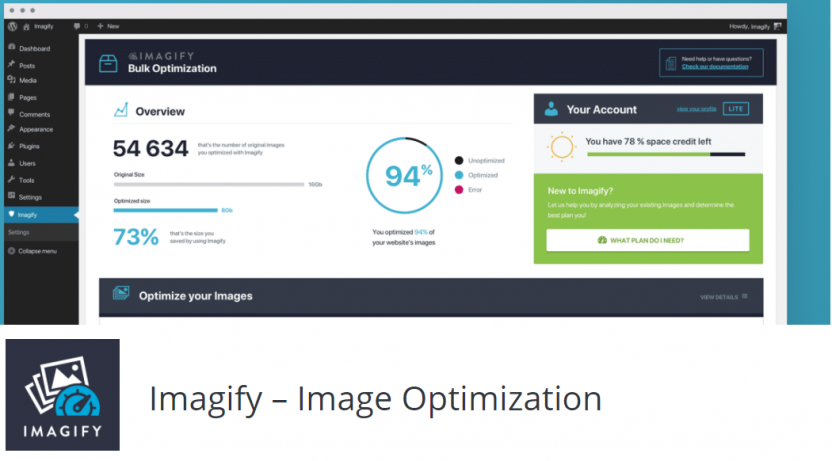Click the Appearance brush icon
The image size is (832, 461).
pos(12,129)
